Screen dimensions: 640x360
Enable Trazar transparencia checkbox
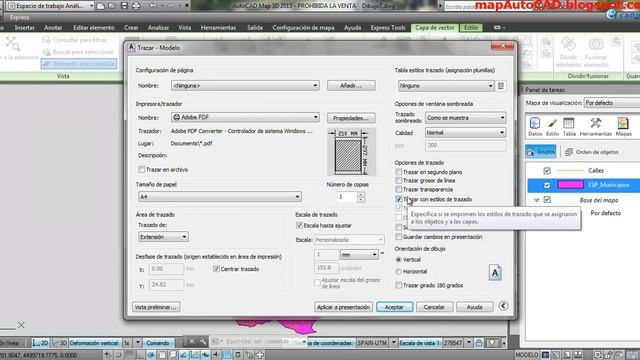point(399,189)
